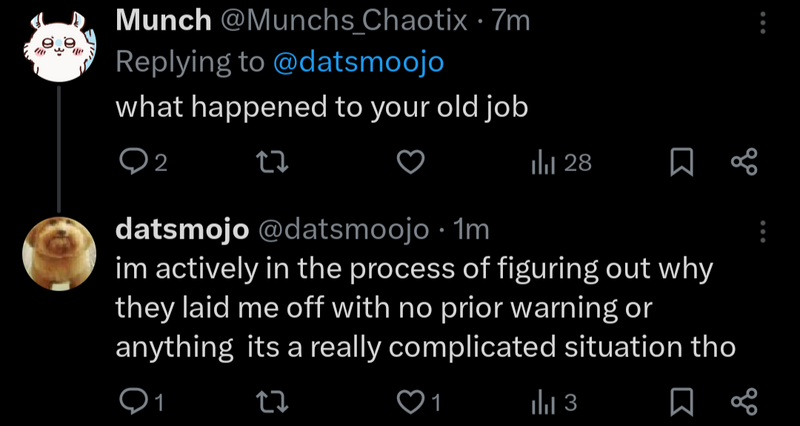Screen dimensions: 800x426
Task: Open more options for Munch's tweet
Action: click(x=764, y=22)
